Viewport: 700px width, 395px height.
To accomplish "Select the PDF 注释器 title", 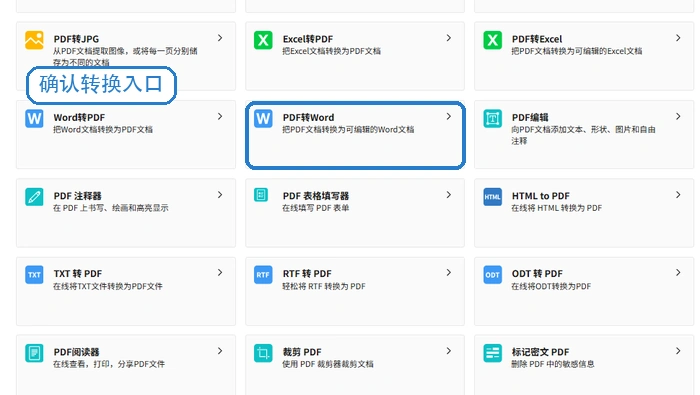I will tap(78, 196).
